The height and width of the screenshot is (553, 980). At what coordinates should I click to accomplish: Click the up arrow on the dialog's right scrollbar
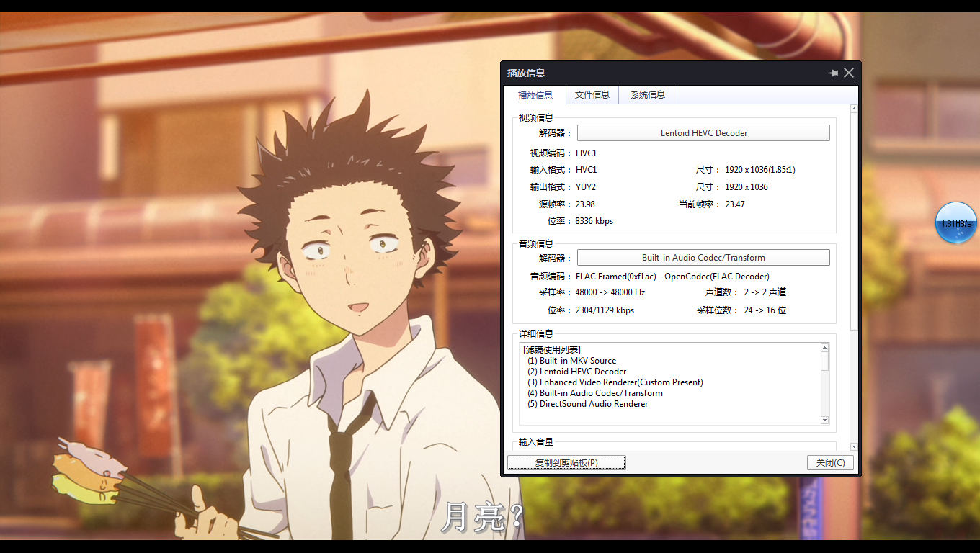pyautogui.click(x=853, y=107)
